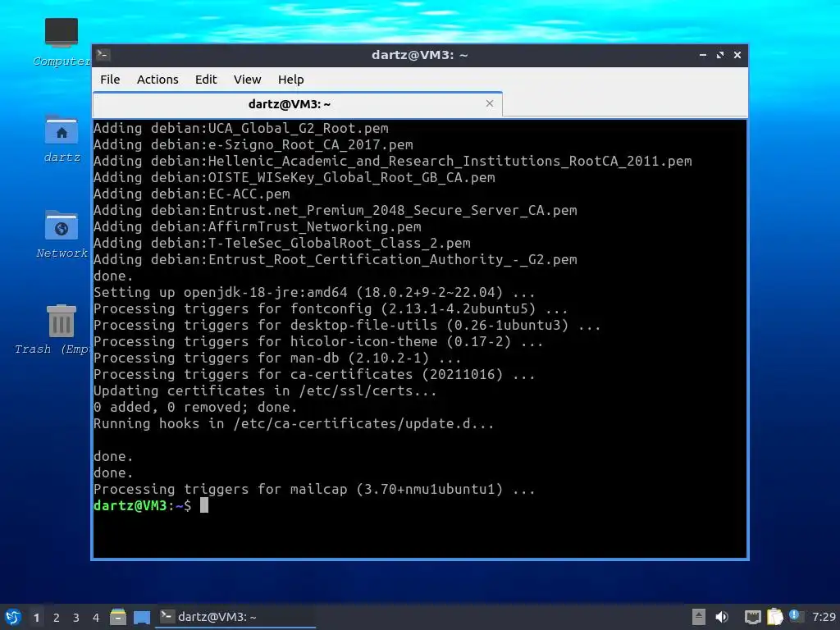Viewport: 840px width, 630px height.
Task: Click the terminal icon in the title bar
Action: click(x=103, y=55)
